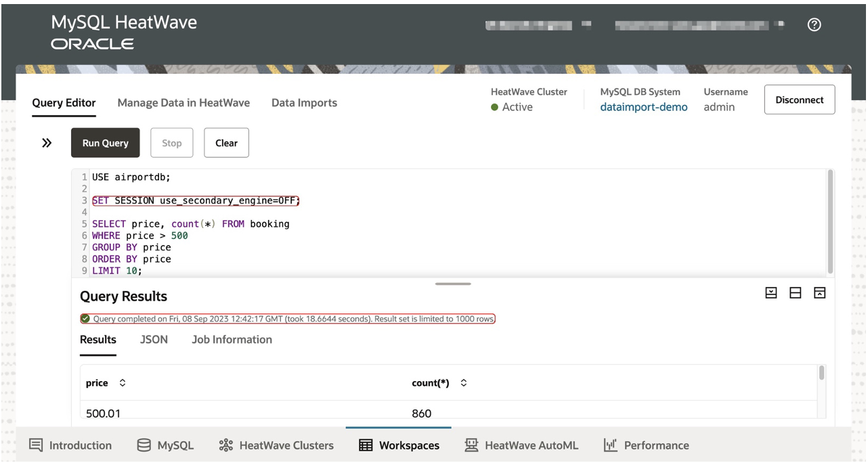Run the SQL query
Viewport: 868px width, 463px height.
[x=105, y=143]
